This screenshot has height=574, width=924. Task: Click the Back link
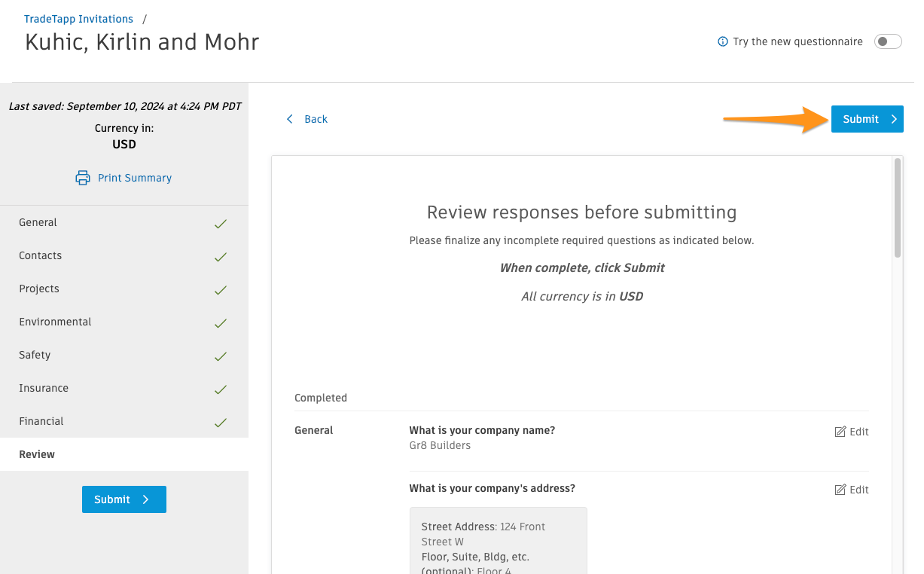[316, 118]
